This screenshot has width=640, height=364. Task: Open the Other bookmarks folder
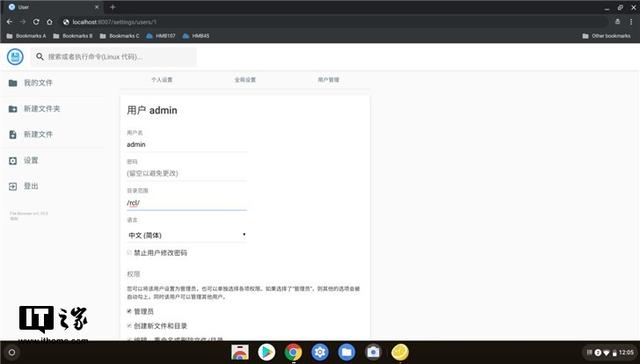click(607, 36)
